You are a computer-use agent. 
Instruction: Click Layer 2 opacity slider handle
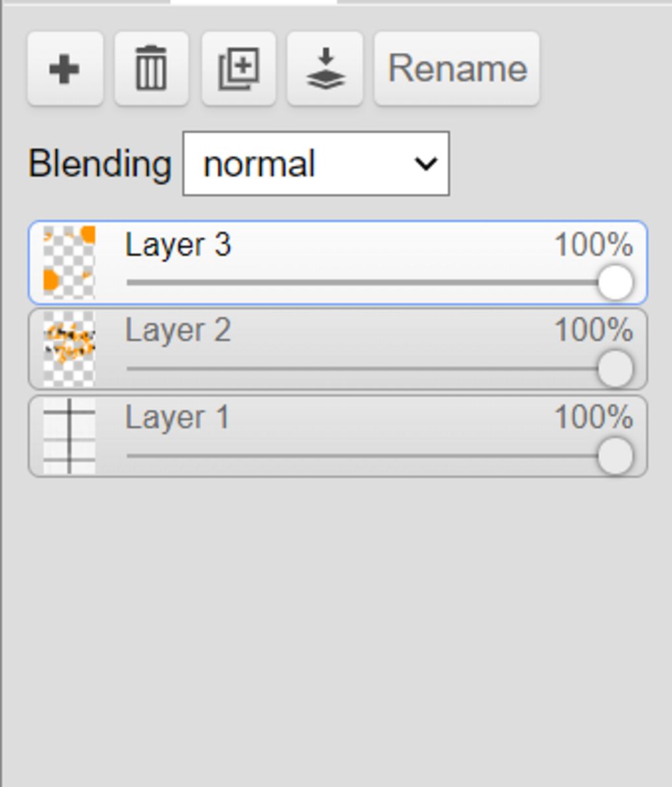click(616, 369)
